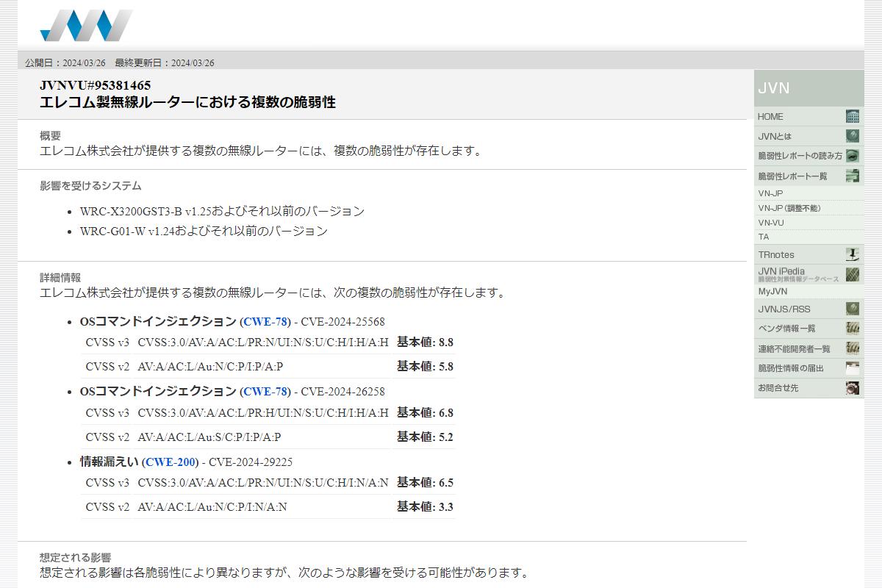882x588 pixels.
Task: Click the 最終更新日：2024/03/26 text
Action: (x=165, y=62)
